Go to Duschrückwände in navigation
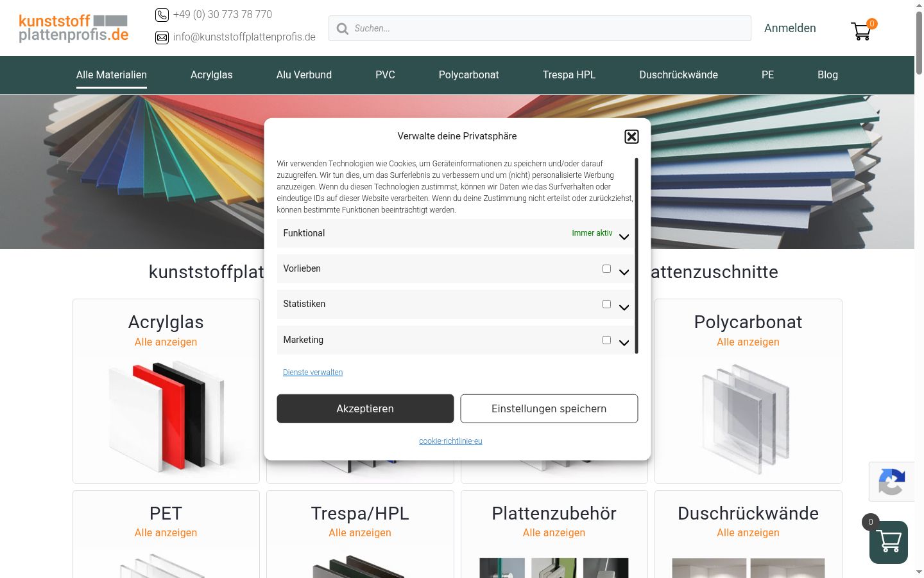This screenshot has width=924, height=578. [x=678, y=74]
